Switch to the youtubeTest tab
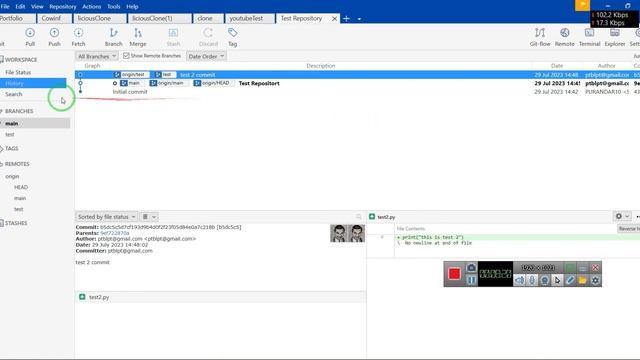 tap(249, 19)
